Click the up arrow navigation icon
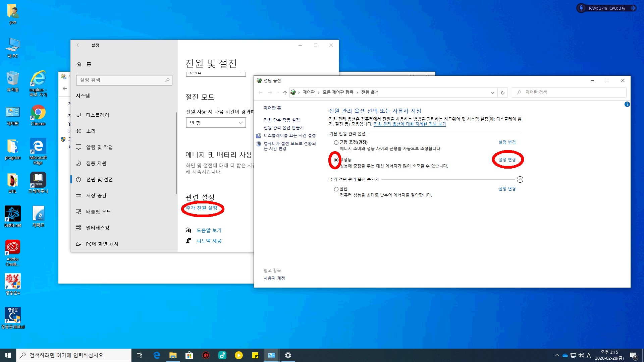The width and height of the screenshot is (644, 362). (x=285, y=93)
